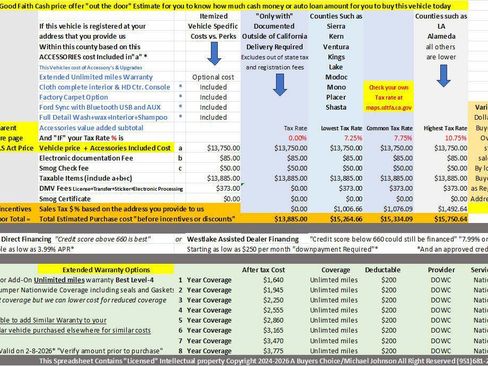Select the '5 Year Coverage' row
Screen dimensions: 488x366
205,320
